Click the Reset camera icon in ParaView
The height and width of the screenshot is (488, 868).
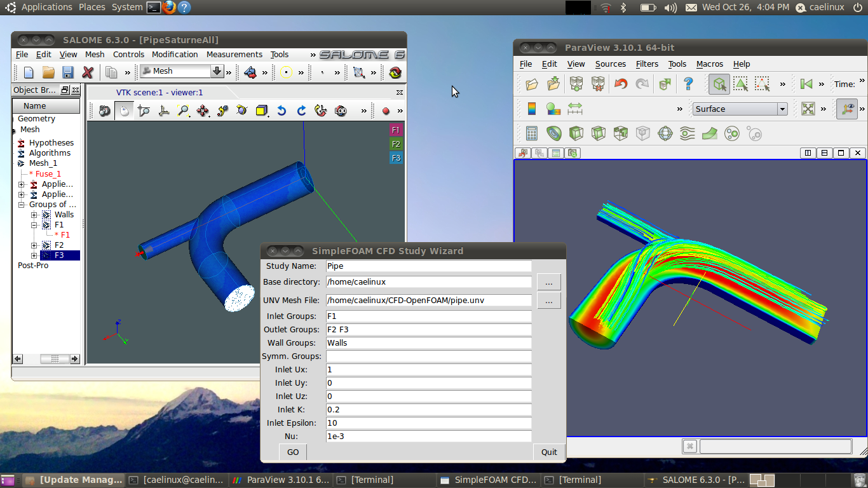click(808, 109)
